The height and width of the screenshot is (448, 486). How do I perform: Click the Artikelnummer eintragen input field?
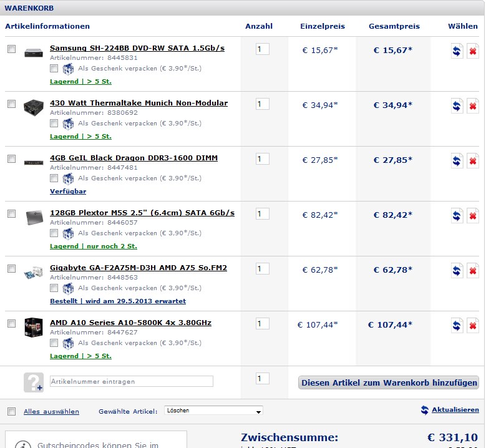[132, 381]
